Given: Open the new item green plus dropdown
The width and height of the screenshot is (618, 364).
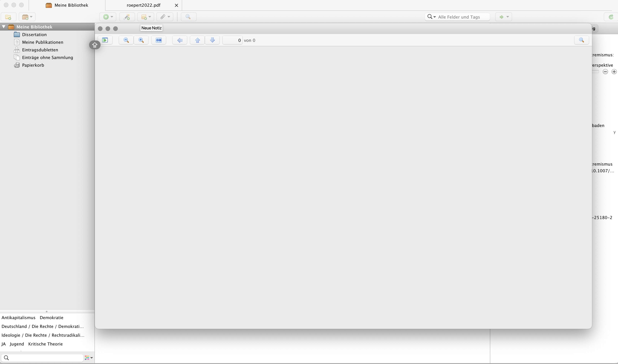Looking at the screenshot, I should 108,17.
